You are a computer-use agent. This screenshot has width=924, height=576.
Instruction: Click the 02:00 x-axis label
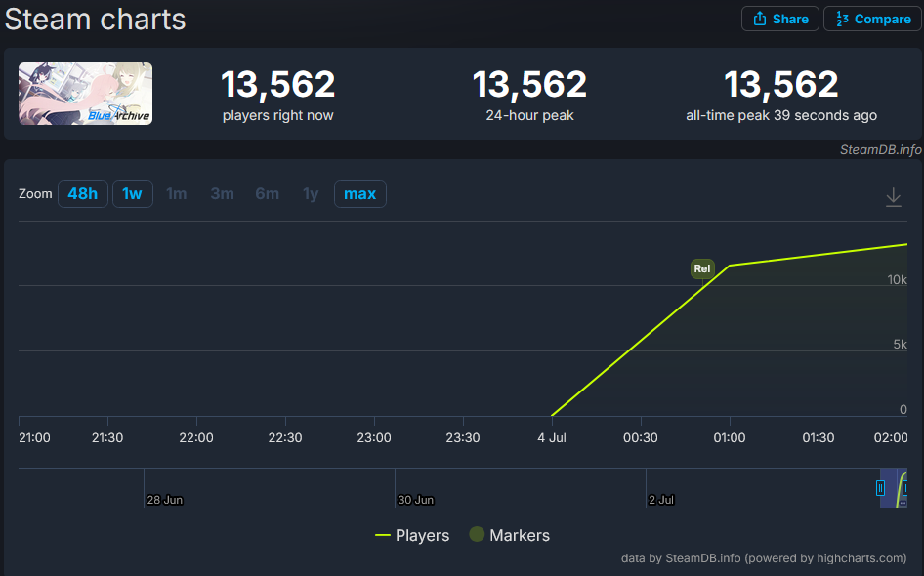[x=891, y=438]
